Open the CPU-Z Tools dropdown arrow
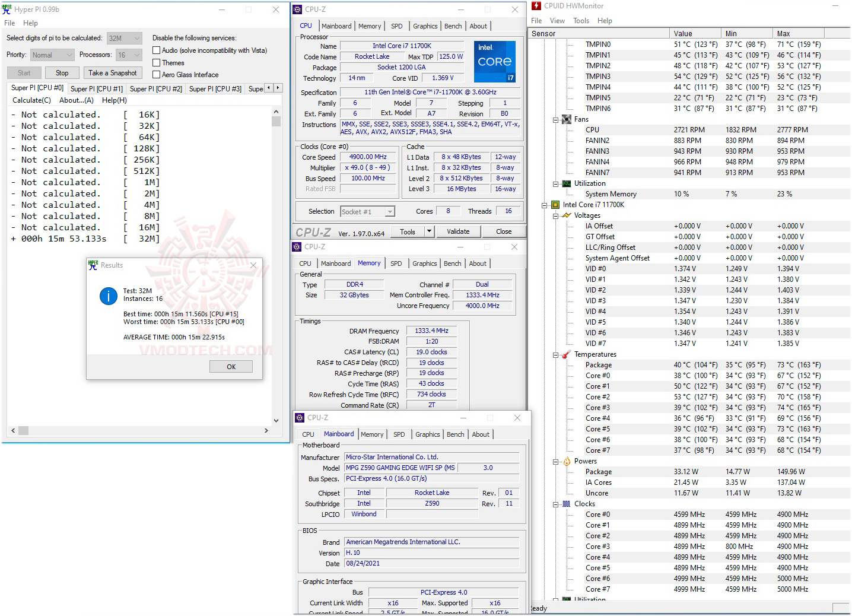Viewport: 852px width, 616px height. [x=430, y=231]
